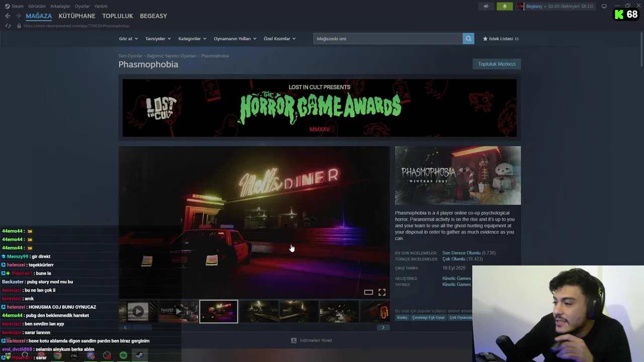Click the search magnifier button
Image resolution: width=644 pixels, height=362 pixels.
click(x=468, y=39)
